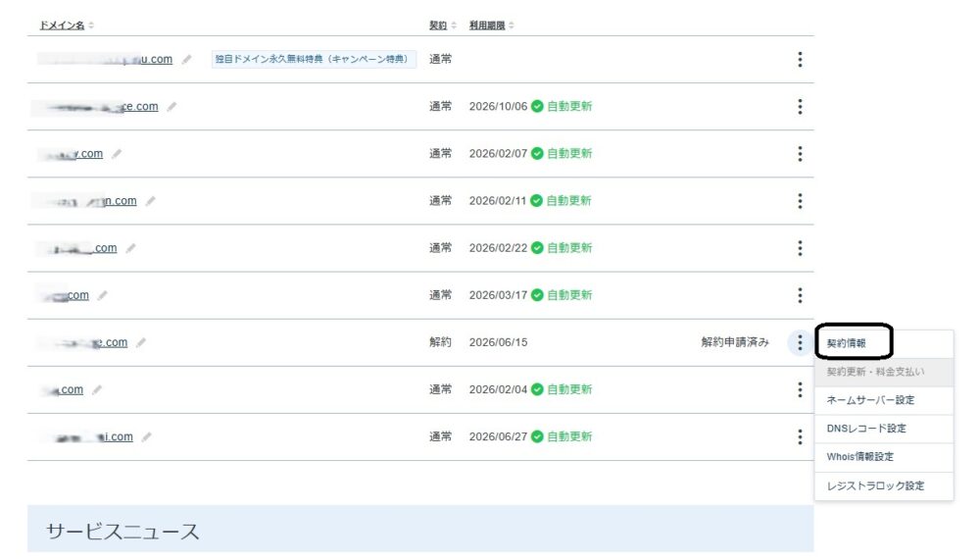Click pencil icon for domain expiring 2026/03/17
Image resolution: width=980 pixels, height=560 pixels.
pos(102,295)
